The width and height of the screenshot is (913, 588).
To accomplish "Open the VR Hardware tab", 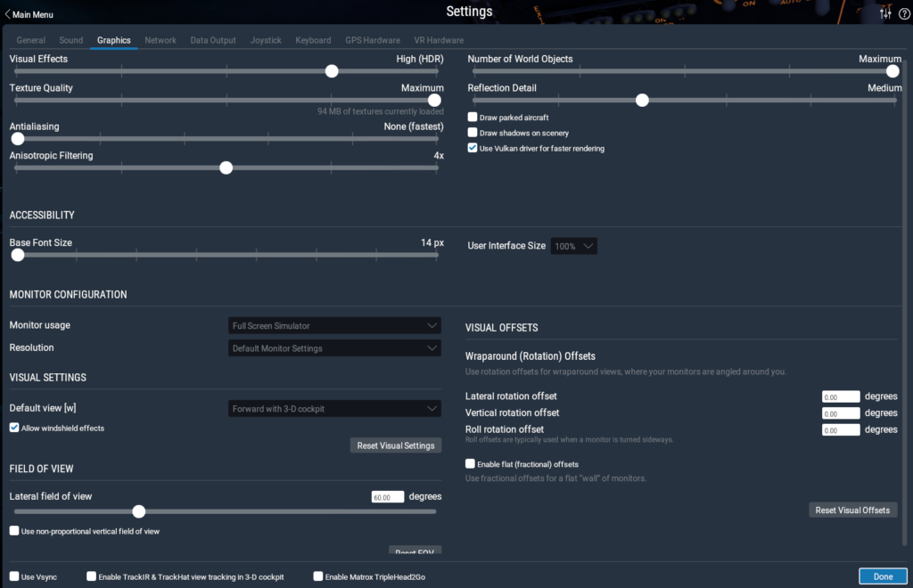I will point(438,40).
